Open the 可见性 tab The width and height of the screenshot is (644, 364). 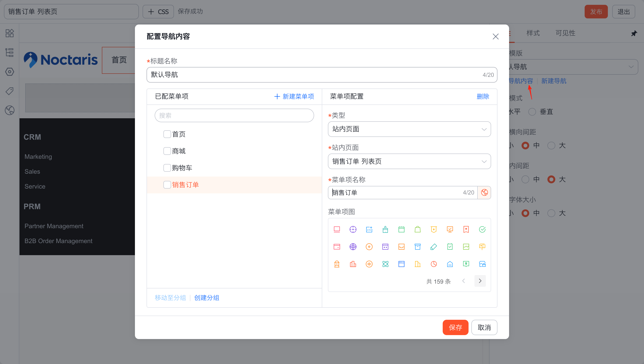pos(565,33)
